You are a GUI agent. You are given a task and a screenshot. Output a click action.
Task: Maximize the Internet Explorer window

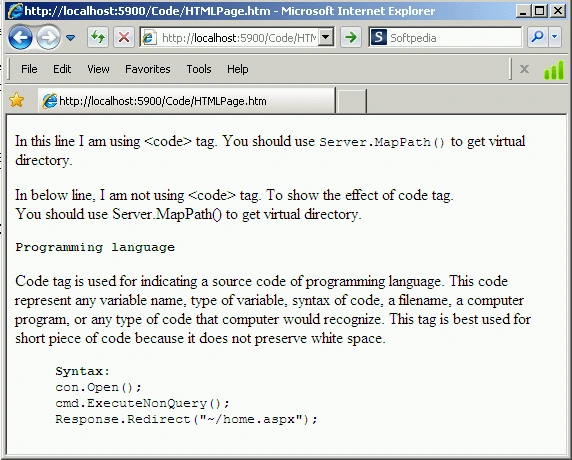[540, 11]
